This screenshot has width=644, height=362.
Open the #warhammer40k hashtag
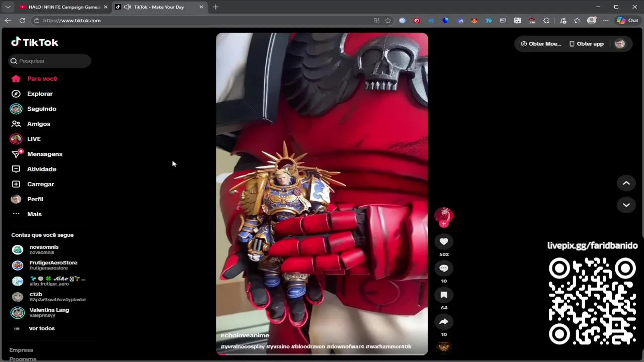click(x=388, y=346)
